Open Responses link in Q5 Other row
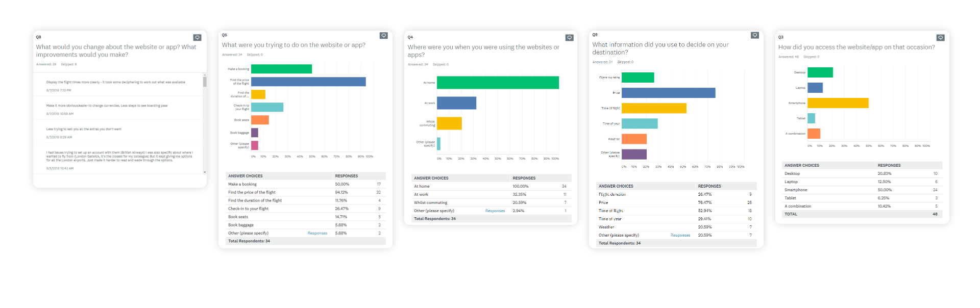Screen dimensions: 980x308 pyautogui.click(x=317, y=233)
